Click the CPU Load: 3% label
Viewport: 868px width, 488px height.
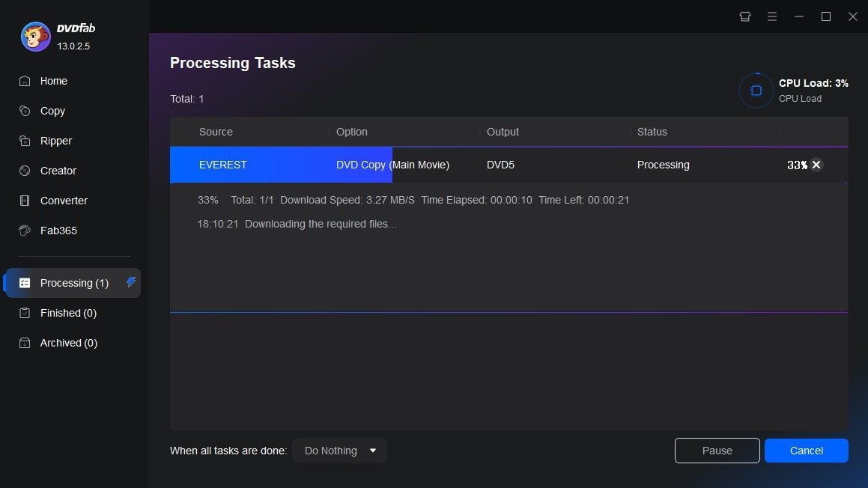pyautogui.click(x=813, y=83)
